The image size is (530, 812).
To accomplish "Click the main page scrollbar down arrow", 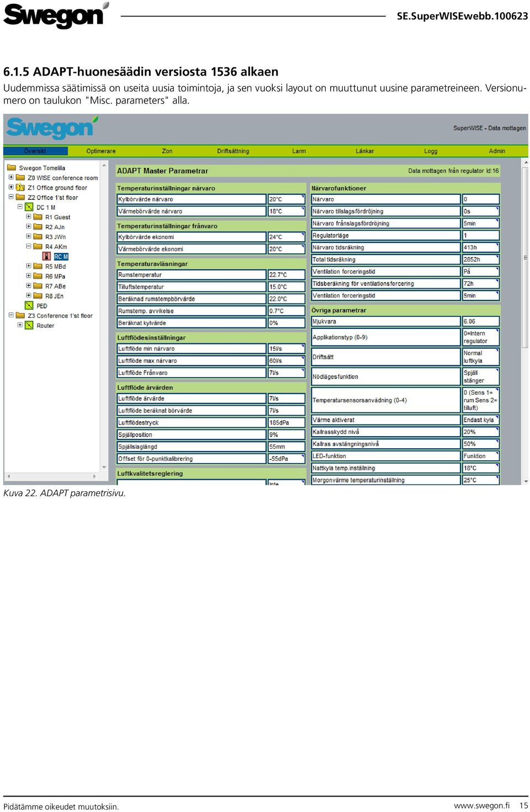I will tap(525, 481).
